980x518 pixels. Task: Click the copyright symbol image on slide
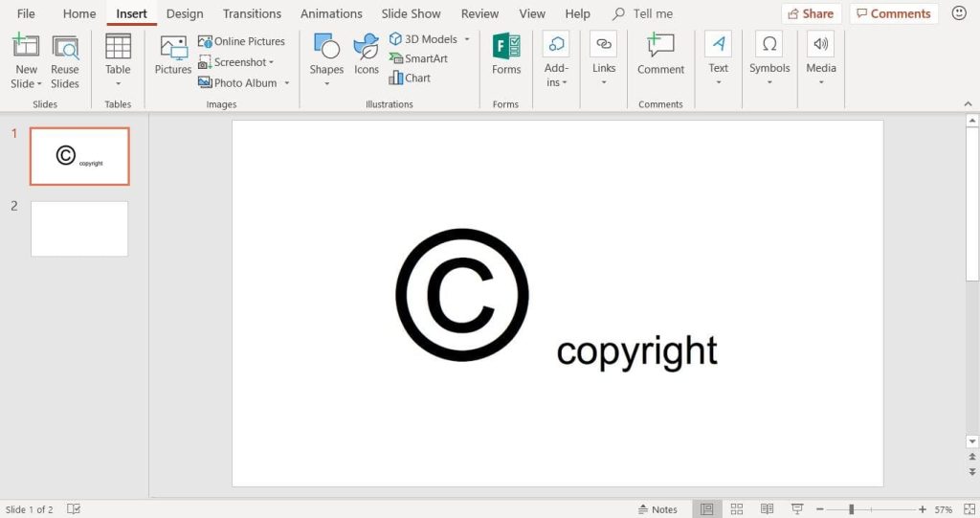click(x=462, y=294)
